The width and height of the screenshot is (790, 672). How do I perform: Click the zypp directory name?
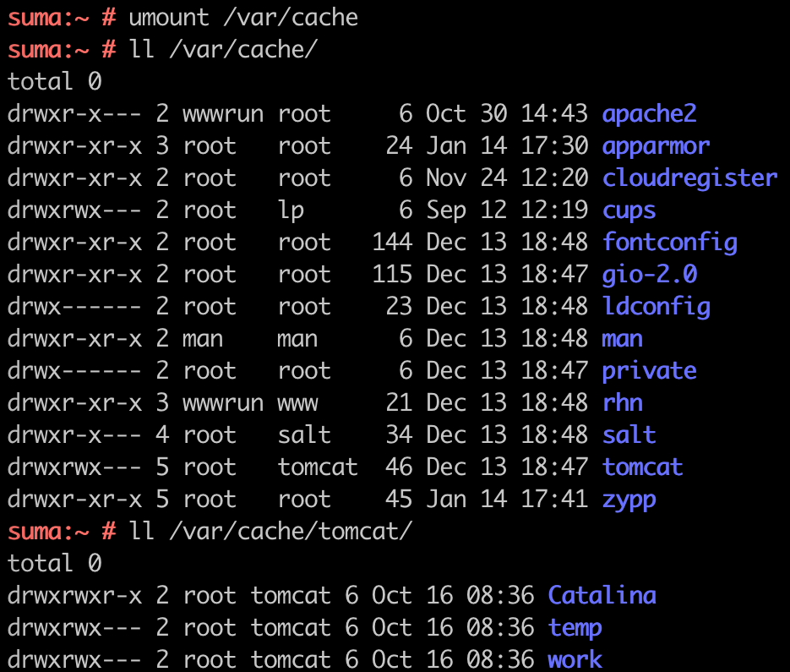click(x=629, y=499)
